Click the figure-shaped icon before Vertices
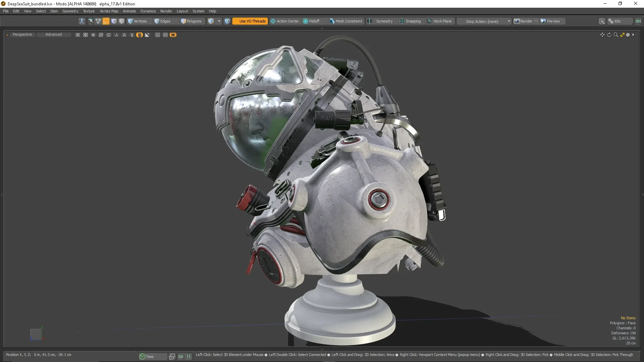Image resolution: width=644 pixels, height=362 pixels. pyautogui.click(x=82, y=21)
